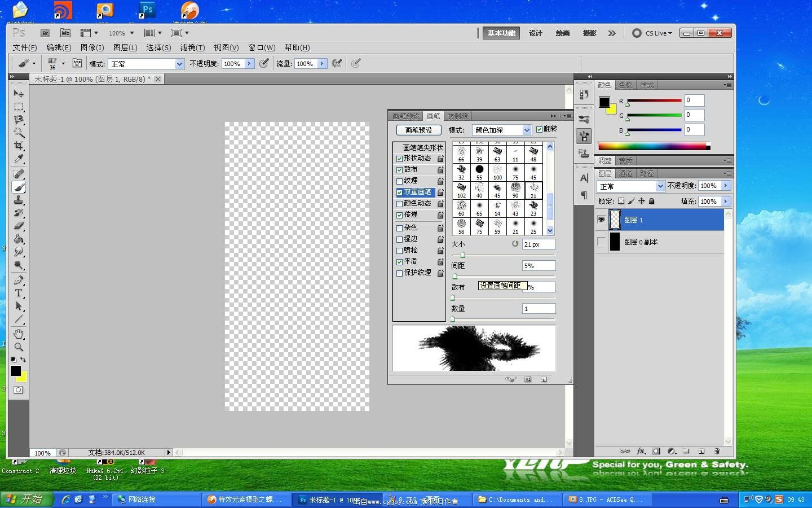Select the Lasso tool
This screenshot has height=508, width=812.
point(19,120)
